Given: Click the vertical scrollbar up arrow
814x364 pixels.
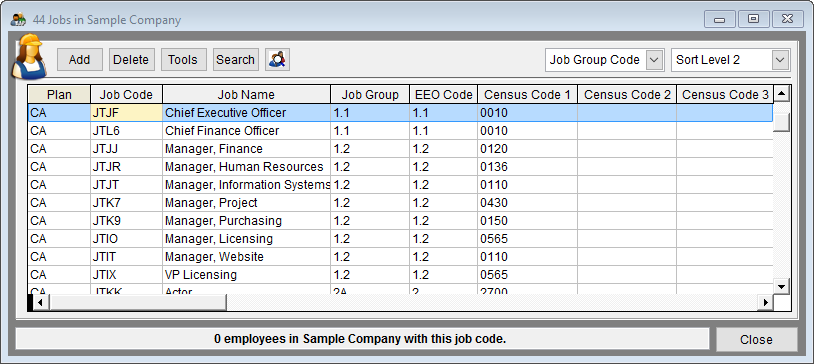Looking at the screenshot, I should tap(781, 94).
